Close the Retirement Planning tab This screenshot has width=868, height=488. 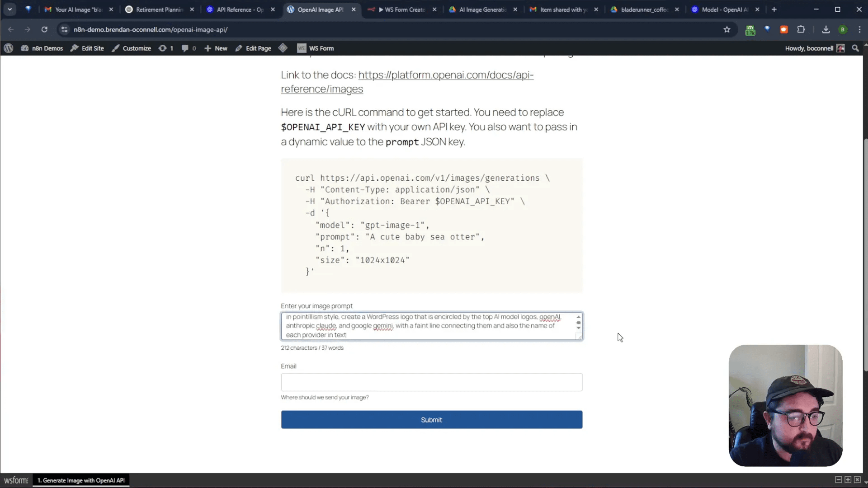[x=192, y=9]
